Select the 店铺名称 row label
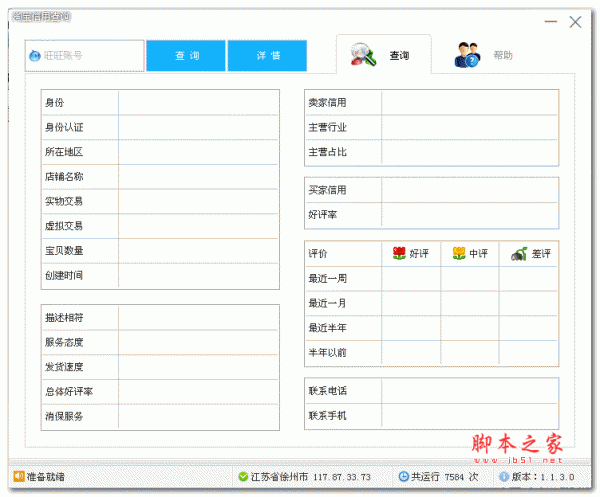This screenshot has height=497, width=600. (x=64, y=177)
